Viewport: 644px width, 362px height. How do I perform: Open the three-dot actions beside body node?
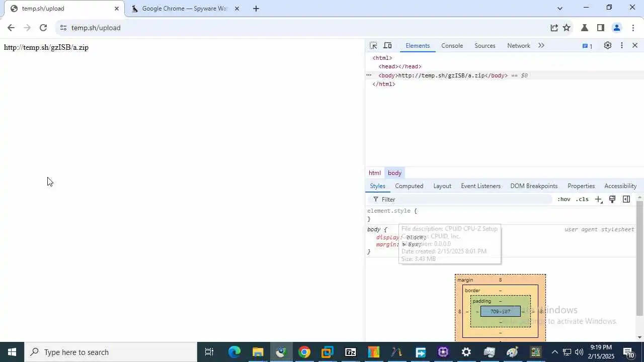coord(369,75)
